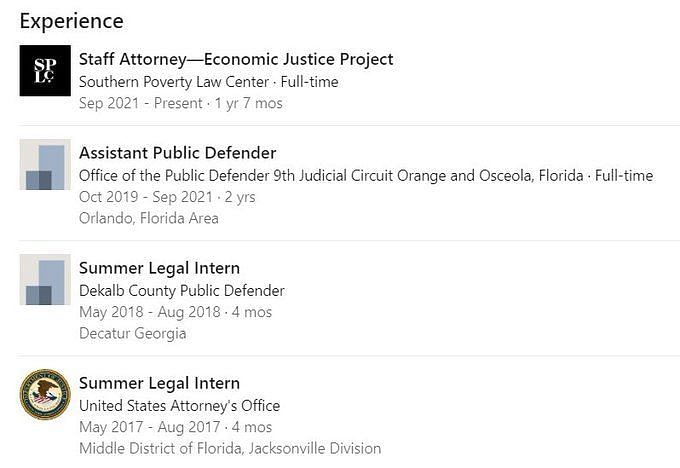Screen dimensions: 680x468
Task: Open Summer Legal Intern at Dekalb County
Action: pyautogui.click(x=159, y=268)
